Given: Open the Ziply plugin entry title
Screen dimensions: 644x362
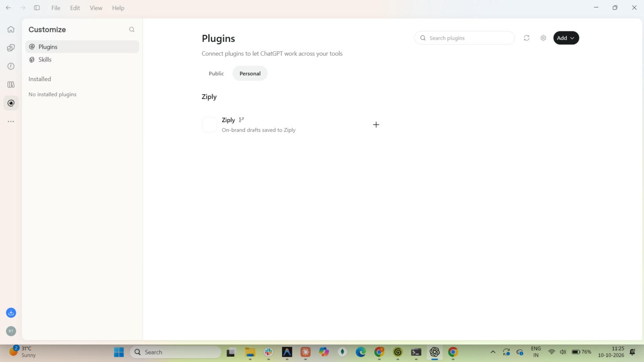Looking at the screenshot, I should [228, 120].
